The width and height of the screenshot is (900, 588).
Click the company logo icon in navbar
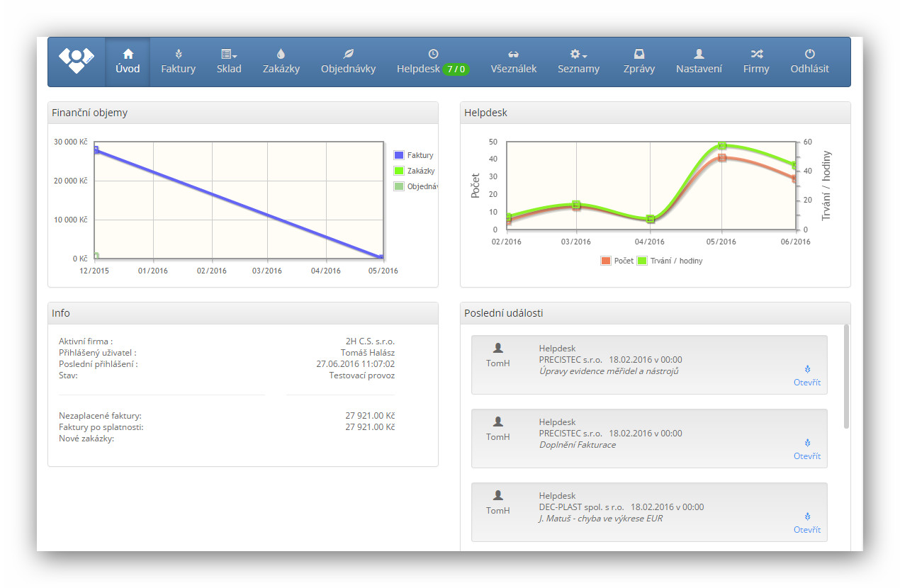click(x=76, y=62)
